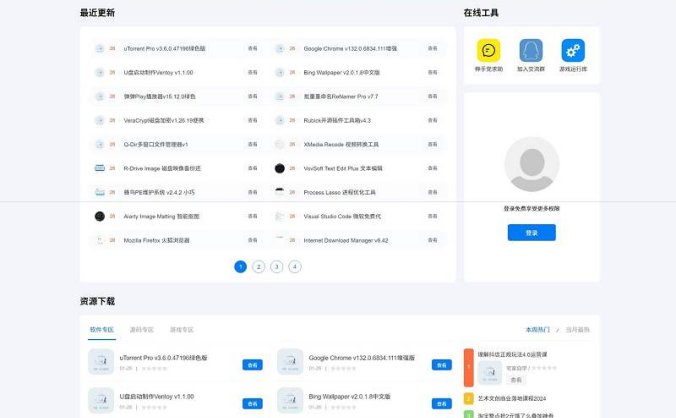This screenshot has height=418, width=676.
Task: Click the Internet Download Manager row icon
Action: tap(280, 240)
